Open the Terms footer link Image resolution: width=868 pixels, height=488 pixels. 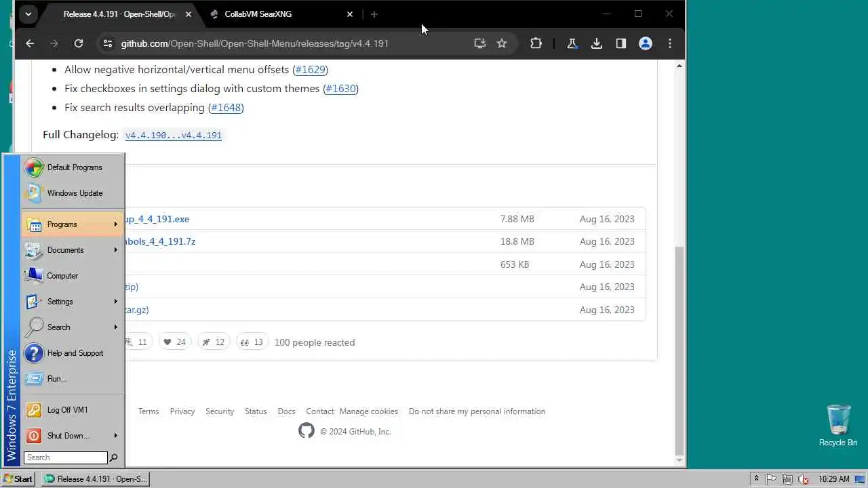(149, 411)
